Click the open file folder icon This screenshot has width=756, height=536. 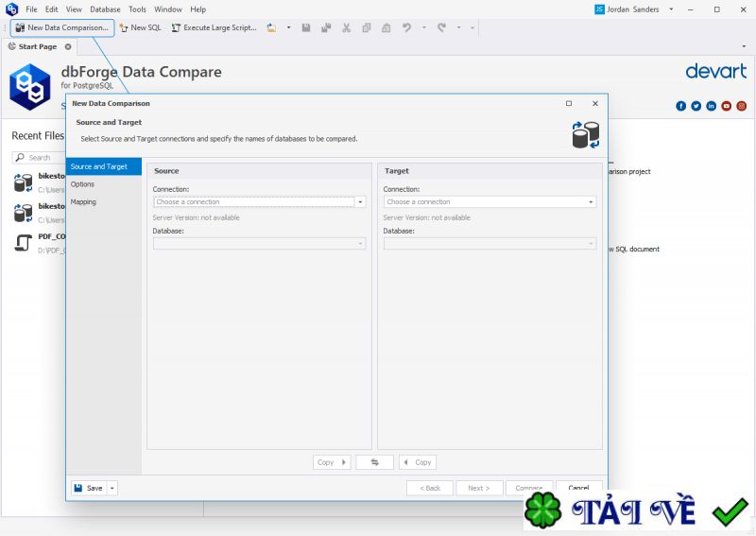(x=272, y=28)
